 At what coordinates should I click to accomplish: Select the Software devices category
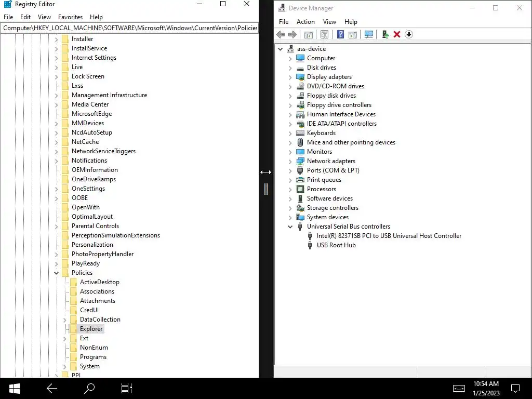point(329,198)
